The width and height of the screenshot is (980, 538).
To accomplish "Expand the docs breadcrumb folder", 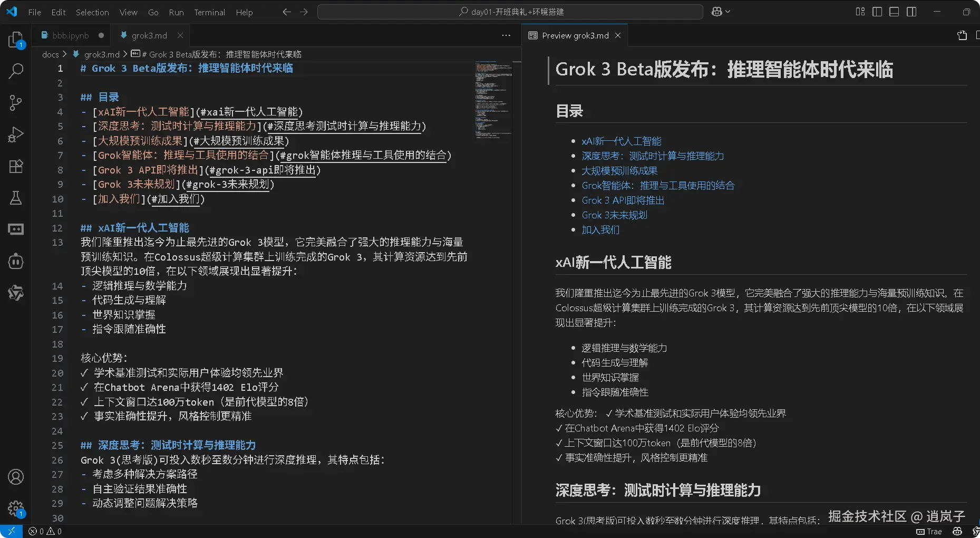I will coord(51,54).
